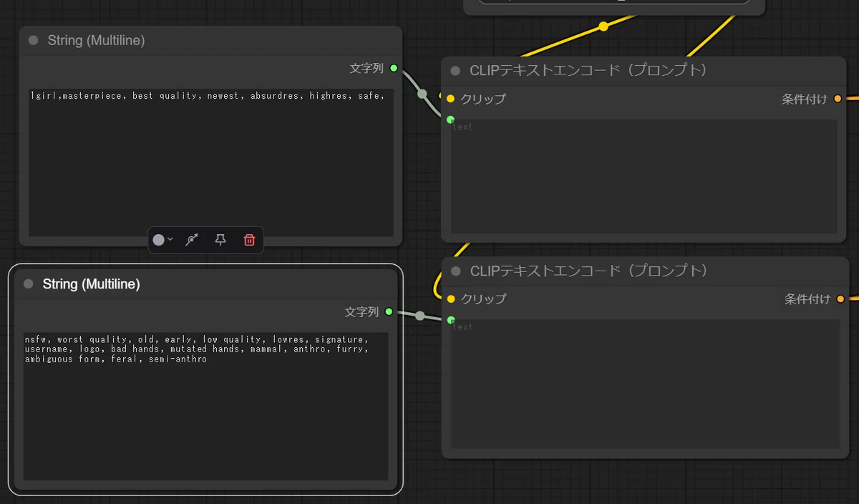
Task: Collapse the top String (Multiline) node via its dot
Action: pyautogui.click(x=33, y=41)
